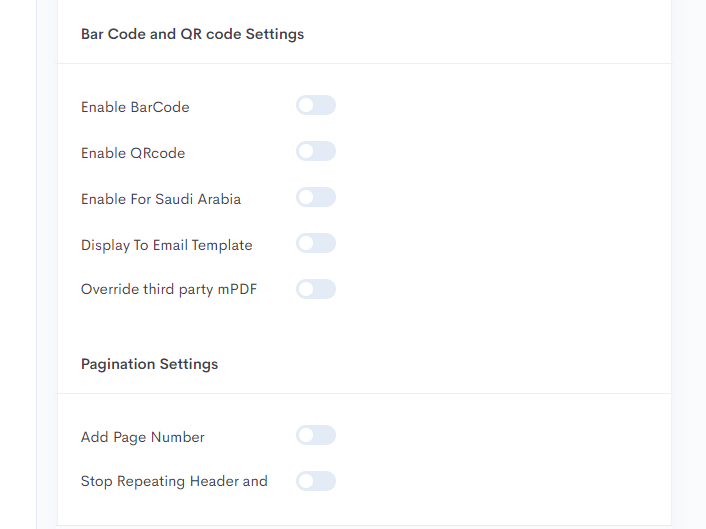Turn on the Enable QRcode switch
This screenshot has width=706, height=529.
point(316,151)
